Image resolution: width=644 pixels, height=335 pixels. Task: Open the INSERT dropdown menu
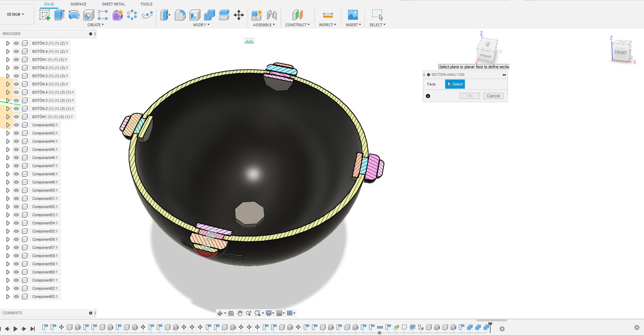(x=353, y=25)
